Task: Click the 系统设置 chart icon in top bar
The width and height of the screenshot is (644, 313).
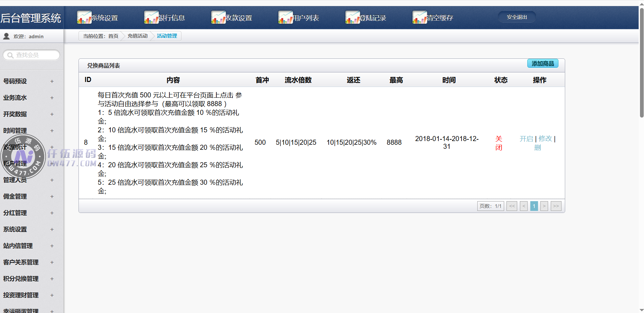Action: [x=84, y=17]
